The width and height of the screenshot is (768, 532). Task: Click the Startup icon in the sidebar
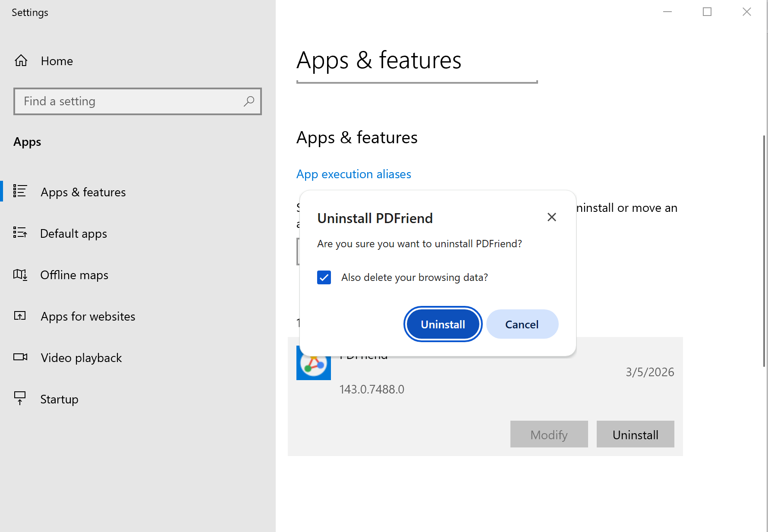point(20,398)
